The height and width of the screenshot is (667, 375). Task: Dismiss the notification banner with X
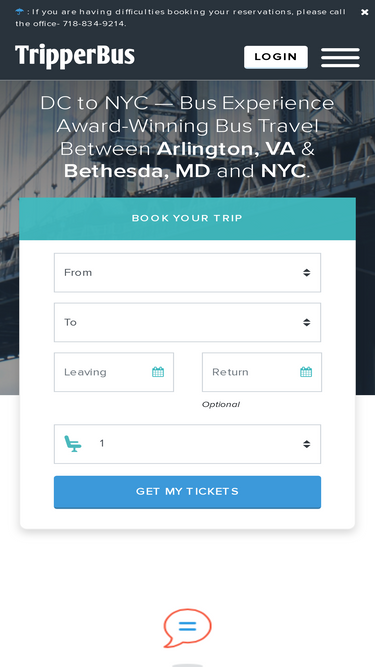(x=364, y=12)
